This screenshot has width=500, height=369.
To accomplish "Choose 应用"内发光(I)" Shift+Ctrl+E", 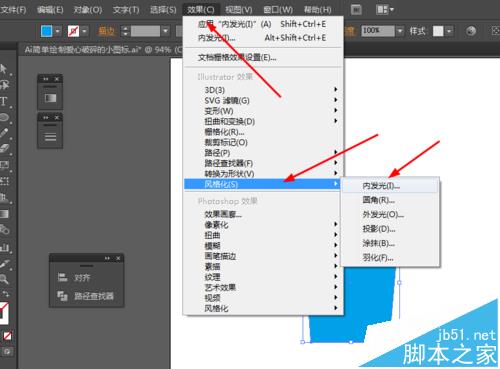I will (263, 24).
